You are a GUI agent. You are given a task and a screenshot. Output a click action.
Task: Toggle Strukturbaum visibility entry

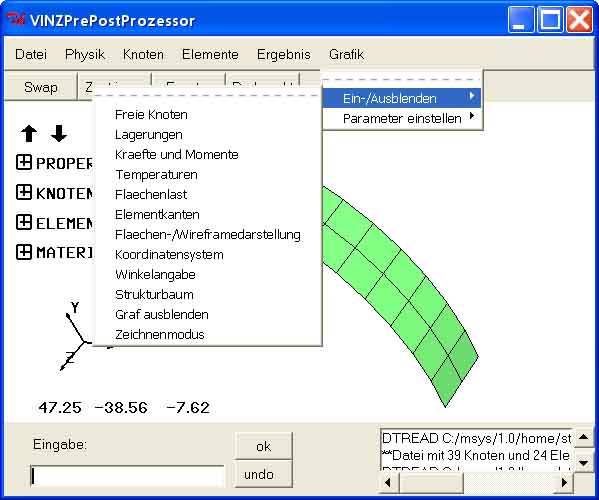(154, 294)
